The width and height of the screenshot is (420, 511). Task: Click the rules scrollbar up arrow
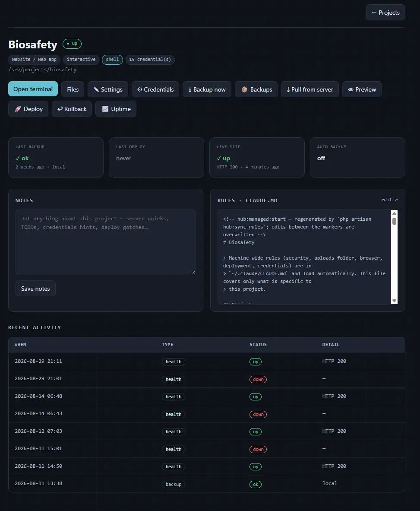[x=394, y=213]
